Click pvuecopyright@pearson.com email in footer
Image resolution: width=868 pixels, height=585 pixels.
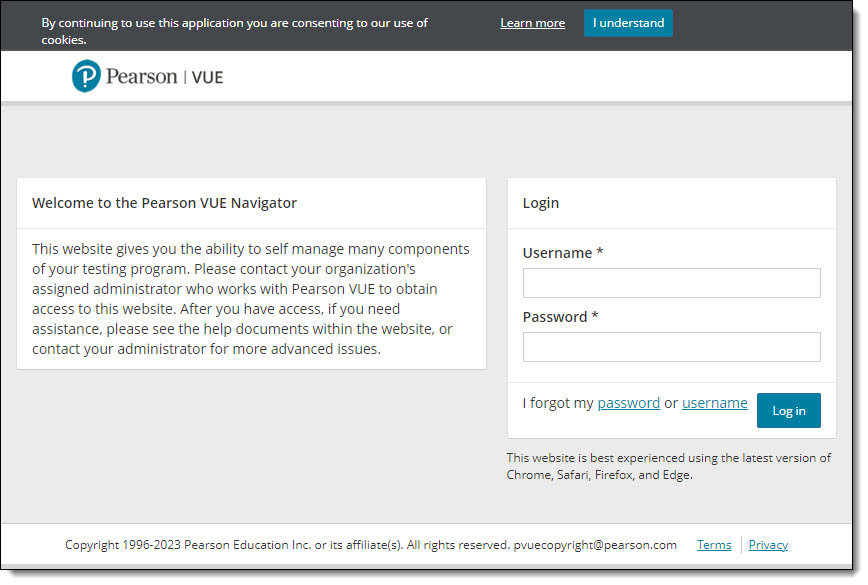point(595,545)
